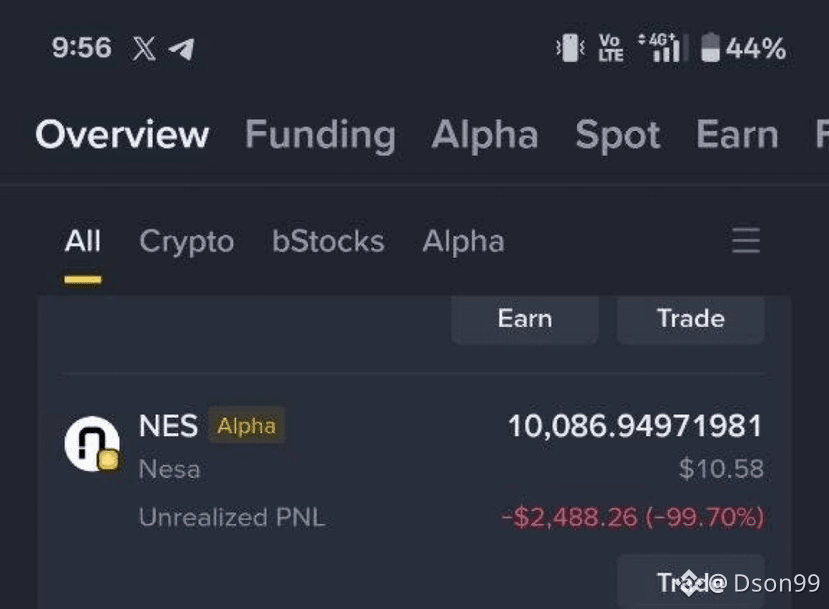Tap the vibrate mode status icon
The width and height of the screenshot is (829, 609).
570,48
